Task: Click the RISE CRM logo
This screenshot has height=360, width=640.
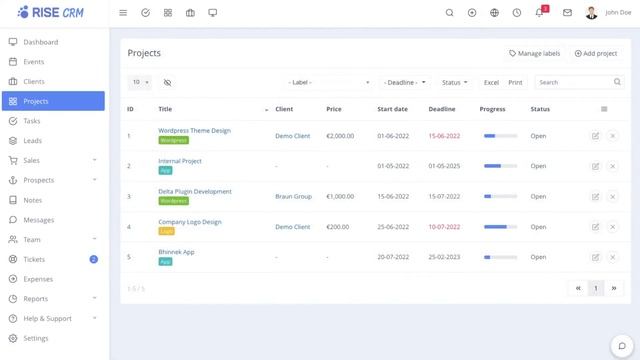Action: coord(51,13)
